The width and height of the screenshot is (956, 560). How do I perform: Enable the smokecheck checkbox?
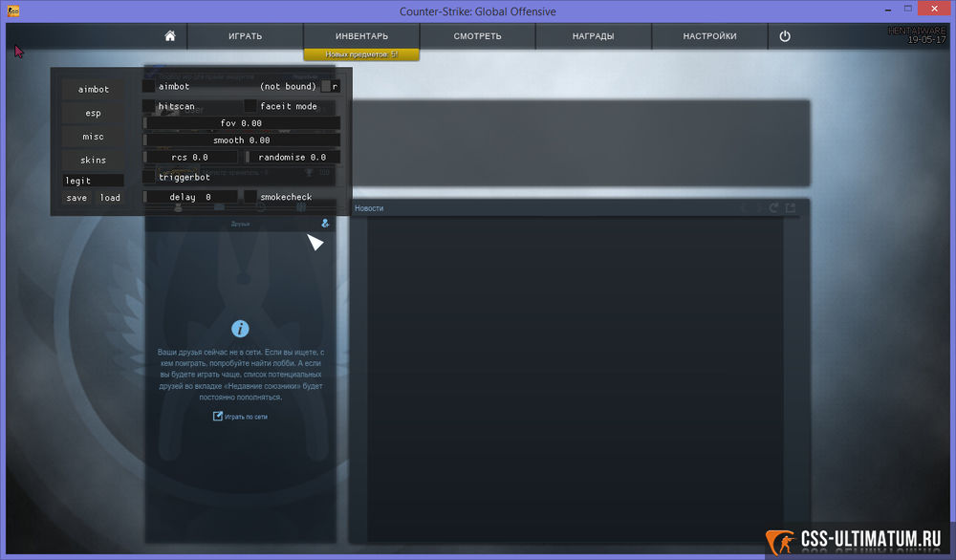pyautogui.click(x=250, y=196)
